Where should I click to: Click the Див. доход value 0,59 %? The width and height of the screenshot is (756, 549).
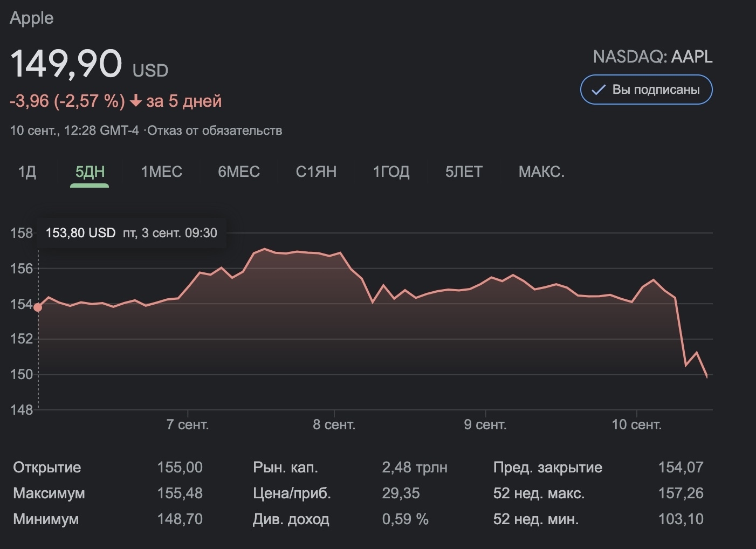(405, 519)
